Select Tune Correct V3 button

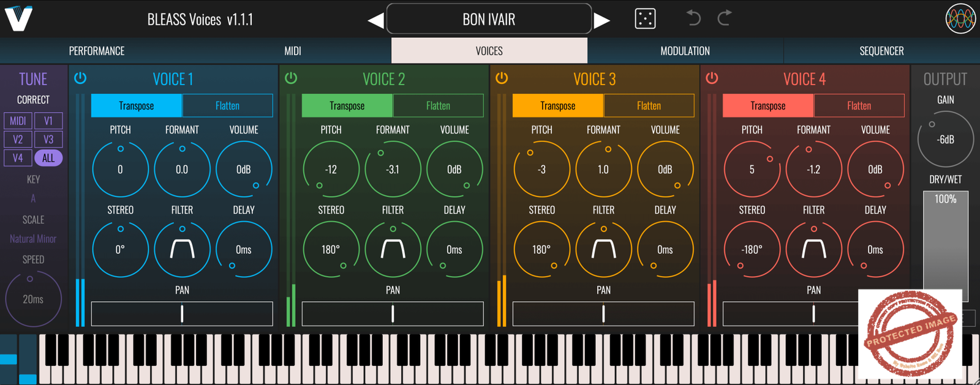coord(48,140)
